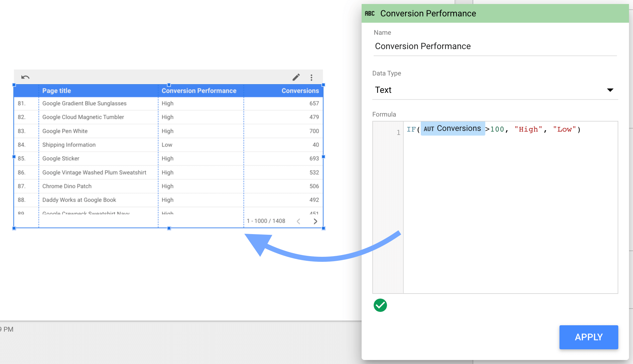Click the ABC text type icon
The height and width of the screenshot is (364, 633).
(x=370, y=13)
